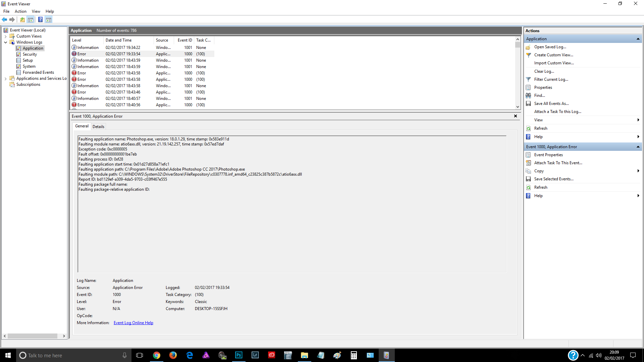Open Save All Events As dialog
The image size is (644, 362).
click(551, 103)
